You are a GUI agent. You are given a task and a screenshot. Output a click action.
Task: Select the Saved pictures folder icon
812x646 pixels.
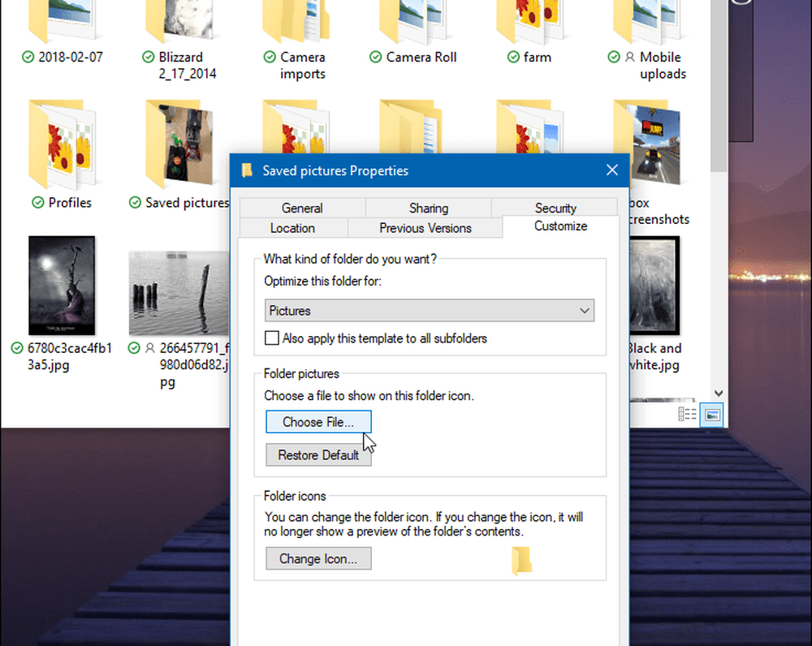179,146
